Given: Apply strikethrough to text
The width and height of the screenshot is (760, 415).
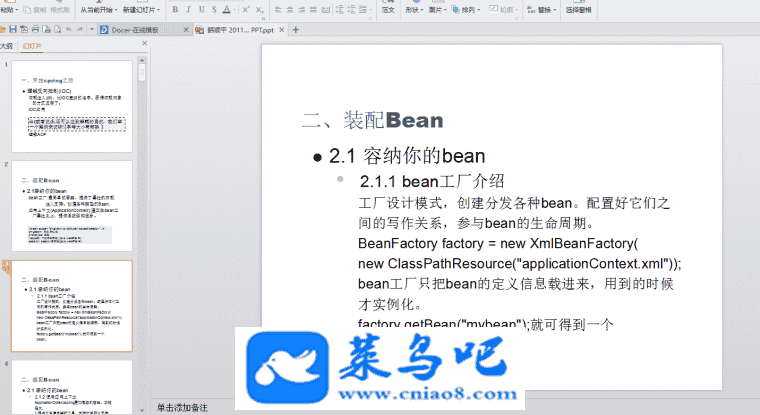Looking at the screenshot, I should [x=216, y=10].
